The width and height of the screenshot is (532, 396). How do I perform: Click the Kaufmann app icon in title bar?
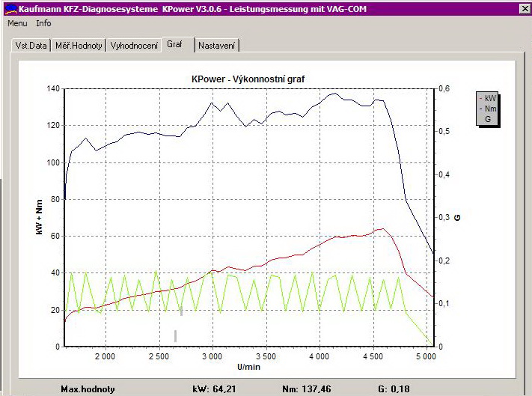[x=9, y=8]
